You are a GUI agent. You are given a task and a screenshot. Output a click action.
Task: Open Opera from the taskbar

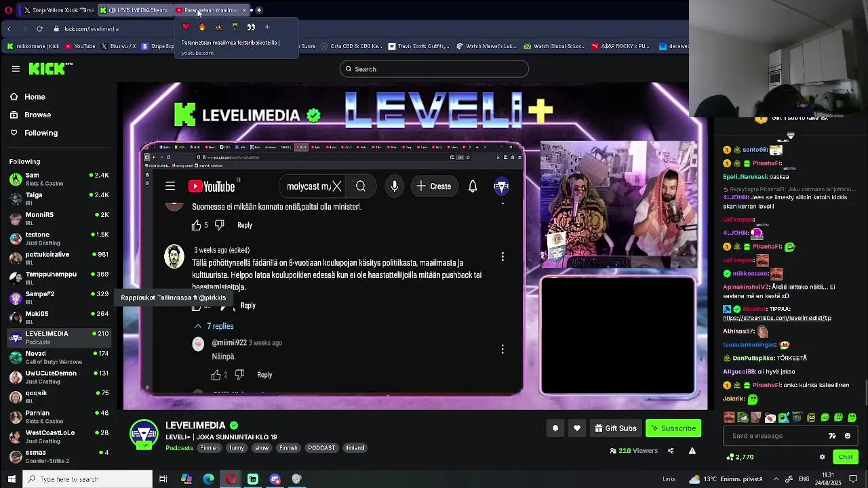[x=231, y=479]
